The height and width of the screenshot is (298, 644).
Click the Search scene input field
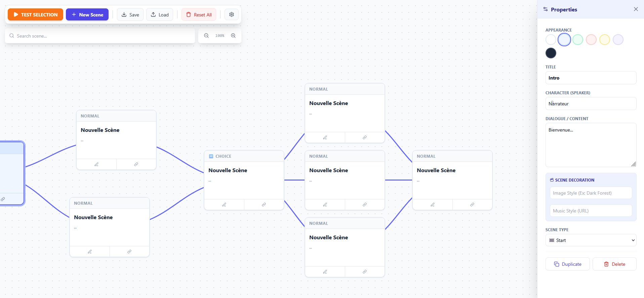pos(100,36)
